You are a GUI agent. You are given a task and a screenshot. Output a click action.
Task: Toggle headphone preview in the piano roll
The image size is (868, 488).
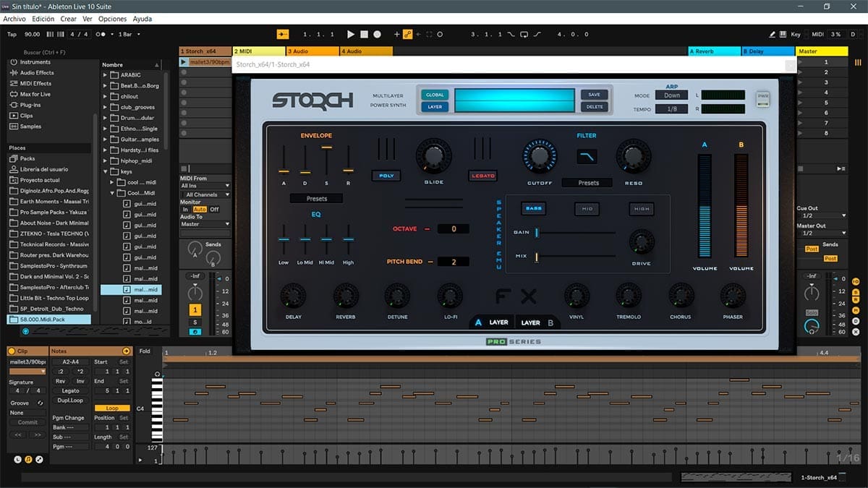tap(158, 374)
